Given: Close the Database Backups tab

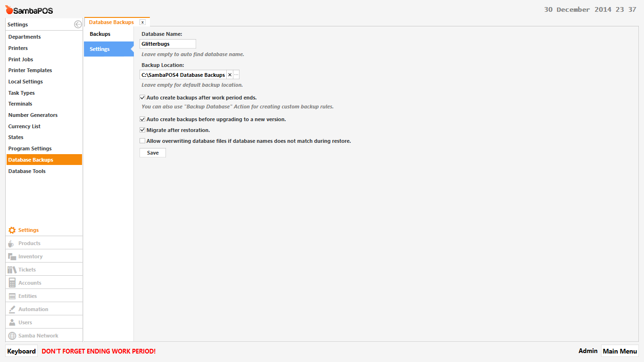Looking at the screenshot, I should click(x=142, y=22).
